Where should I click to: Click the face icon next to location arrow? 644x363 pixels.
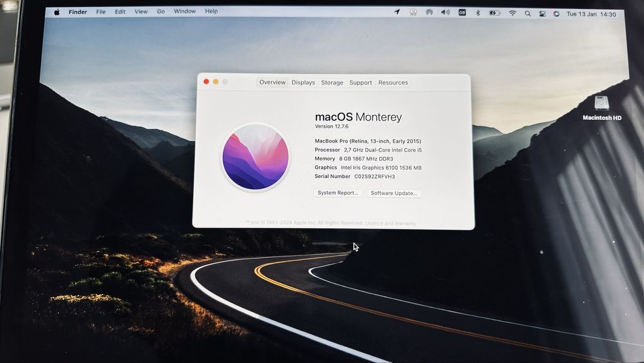[x=413, y=12]
